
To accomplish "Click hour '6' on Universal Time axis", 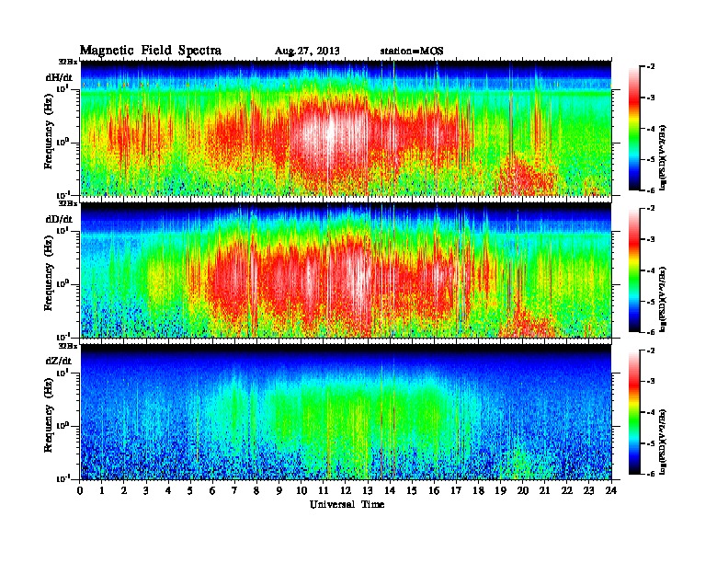I will [212, 490].
